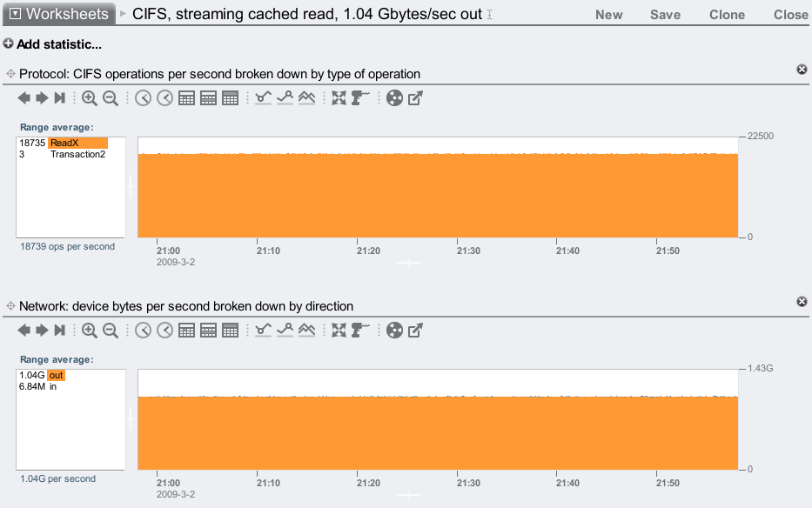Clone the current worksheet

point(727,15)
